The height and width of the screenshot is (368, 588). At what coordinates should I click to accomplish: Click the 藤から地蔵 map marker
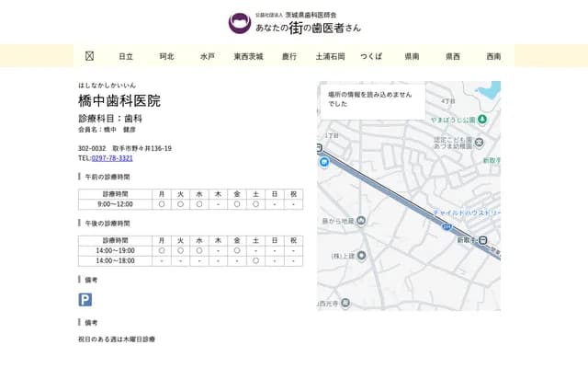click(361, 221)
